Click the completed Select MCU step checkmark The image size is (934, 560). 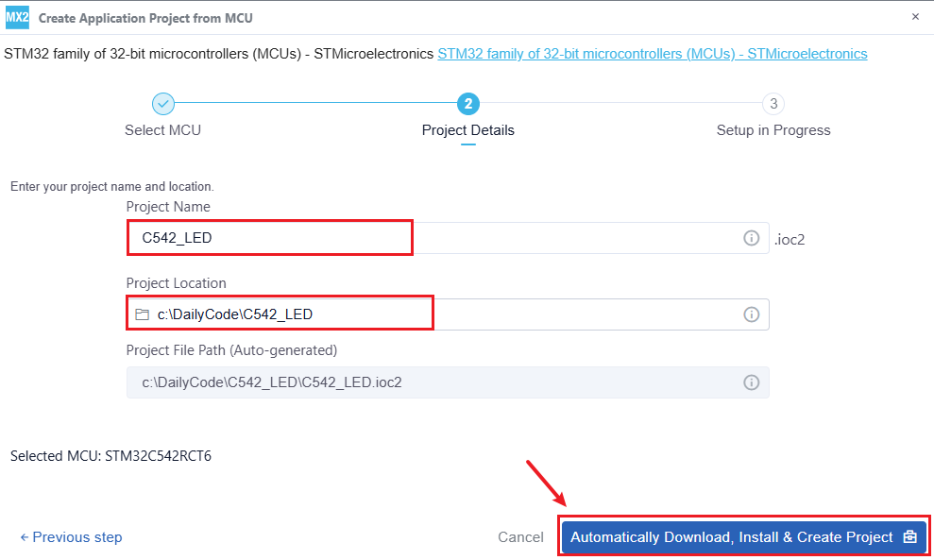(162, 104)
